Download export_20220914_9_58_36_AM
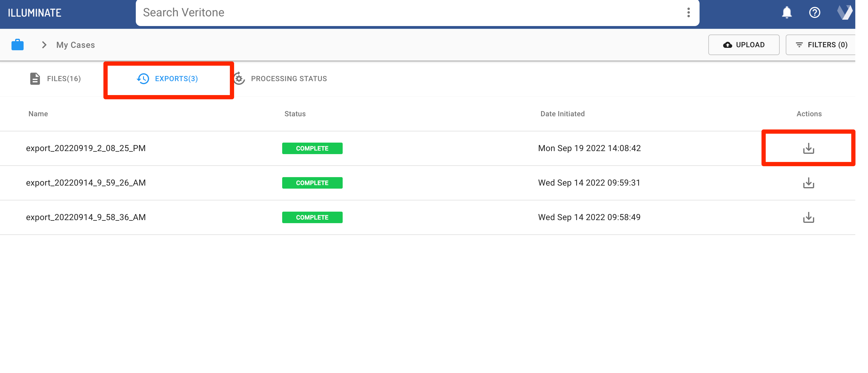 tap(808, 217)
